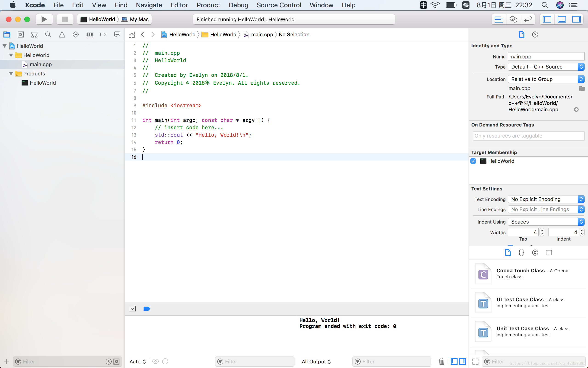This screenshot has height=368, width=588.
Task: Toggle the variables view pane
Action: (454, 361)
